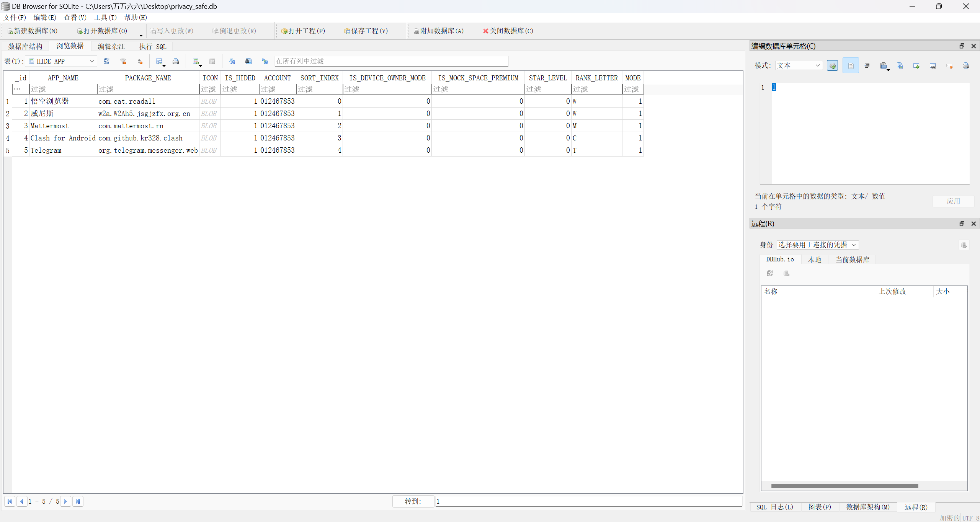Toggle the large format text icon
Image resolution: width=980 pixels, height=522 pixels.
(x=232, y=61)
